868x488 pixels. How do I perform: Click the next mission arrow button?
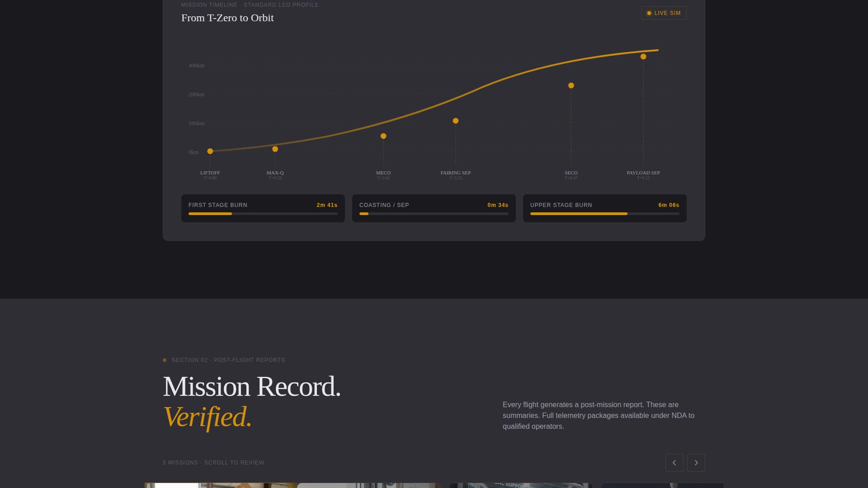click(696, 463)
